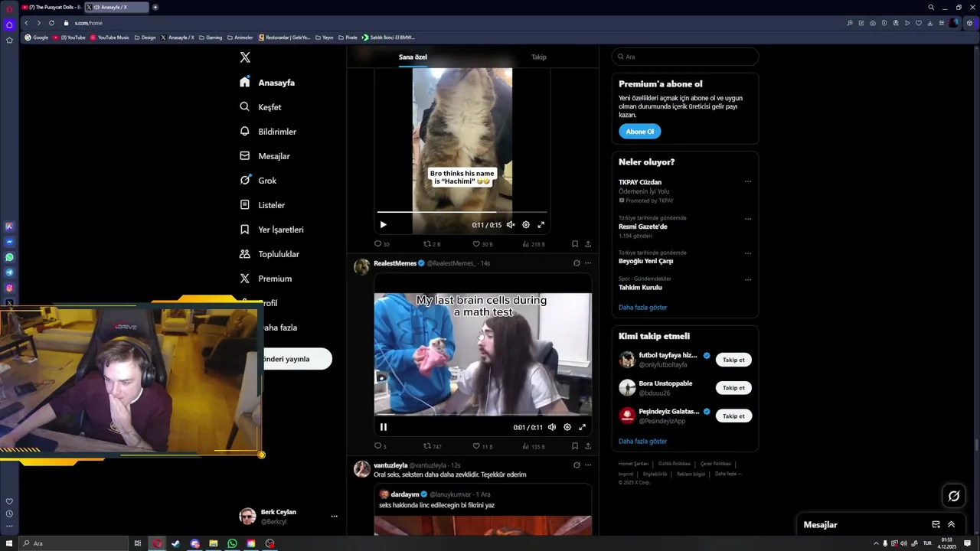Reply to the cat video post
Image resolution: width=980 pixels, height=551 pixels.
[x=381, y=244]
